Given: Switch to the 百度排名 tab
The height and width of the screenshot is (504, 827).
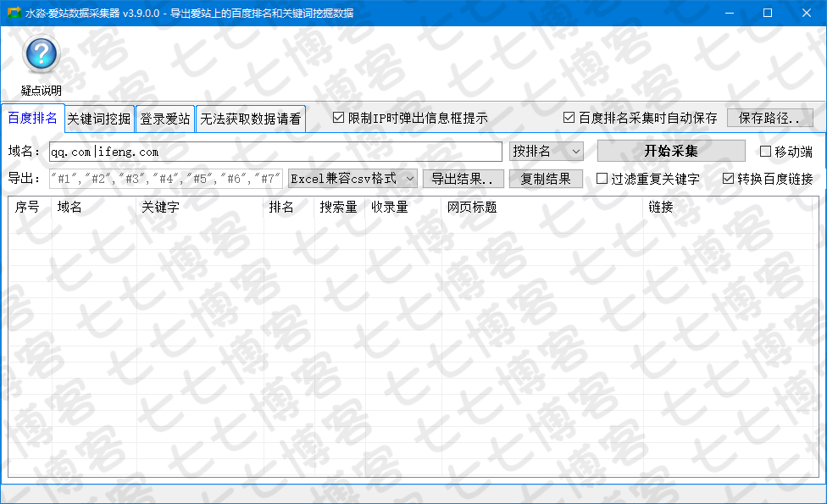Looking at the screenshot, I should click(x=33, y=118).
